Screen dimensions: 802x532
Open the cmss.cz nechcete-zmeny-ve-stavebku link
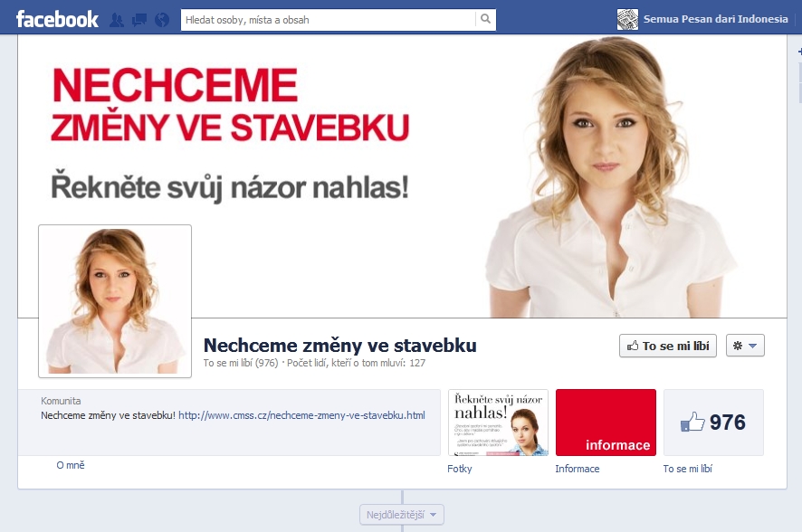point(301,415)
